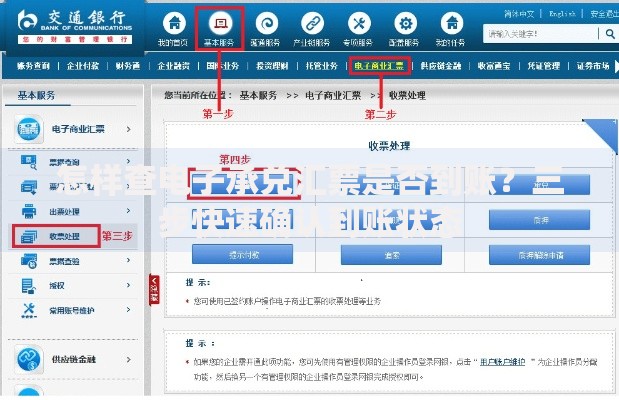Click the 票据查验 icon in sidebar
The width and height of the screenshot is (619, 400).
tap(29, 261)
